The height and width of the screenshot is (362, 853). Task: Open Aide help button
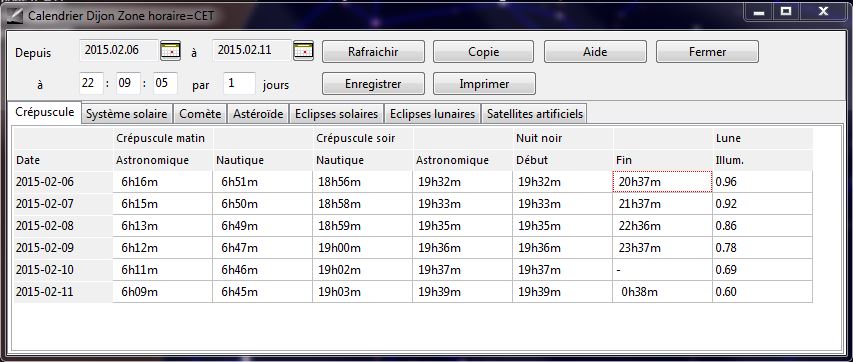[595, 52]
